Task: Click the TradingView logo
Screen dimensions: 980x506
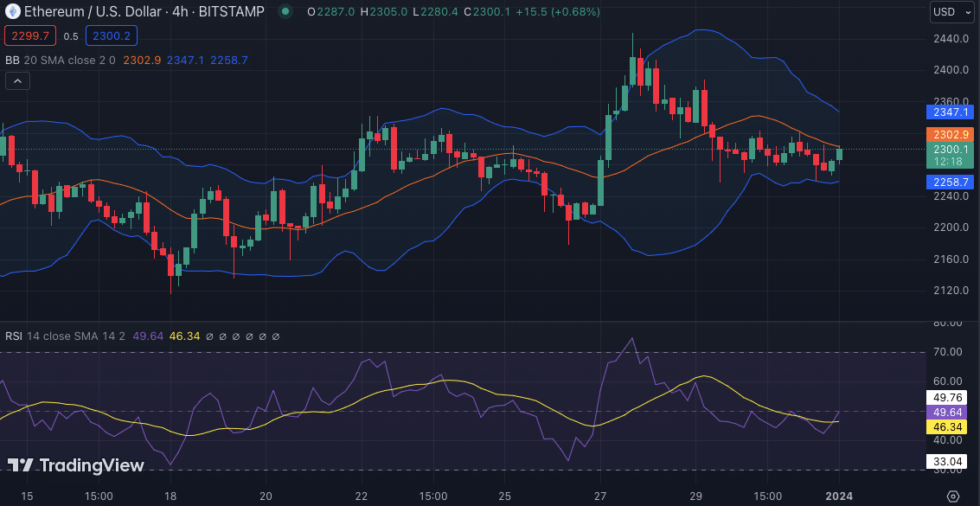Action: pos(76,465)
